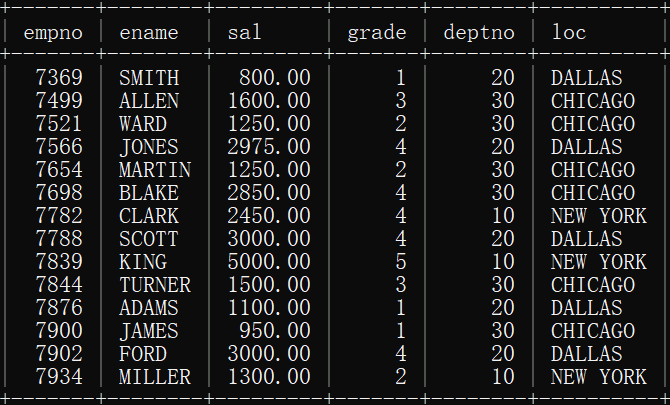Select employee number 7900

(x=59, y=331)
